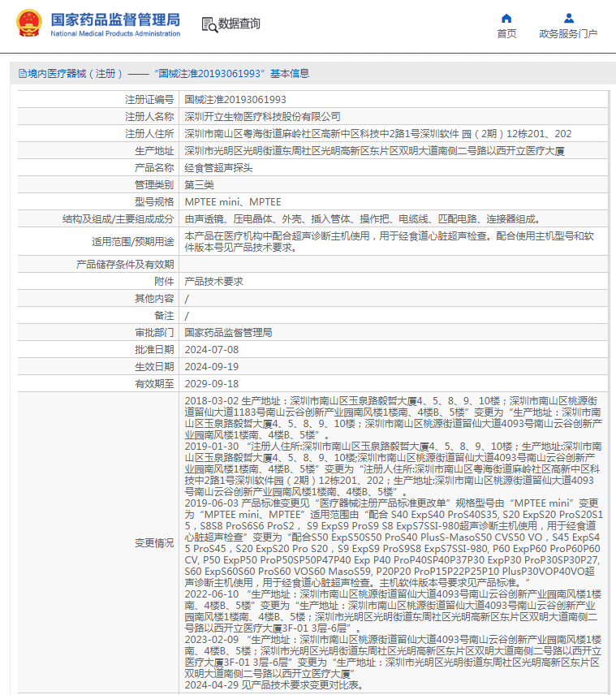616x695 pixels.
Task: Click 附件 value 产品技术要求
Action: point(213,282)
